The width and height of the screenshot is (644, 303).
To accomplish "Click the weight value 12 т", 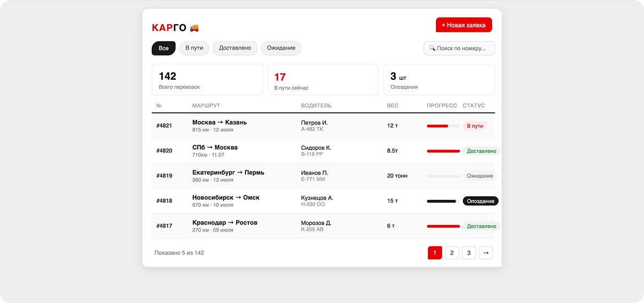I will tap(392, 126).
